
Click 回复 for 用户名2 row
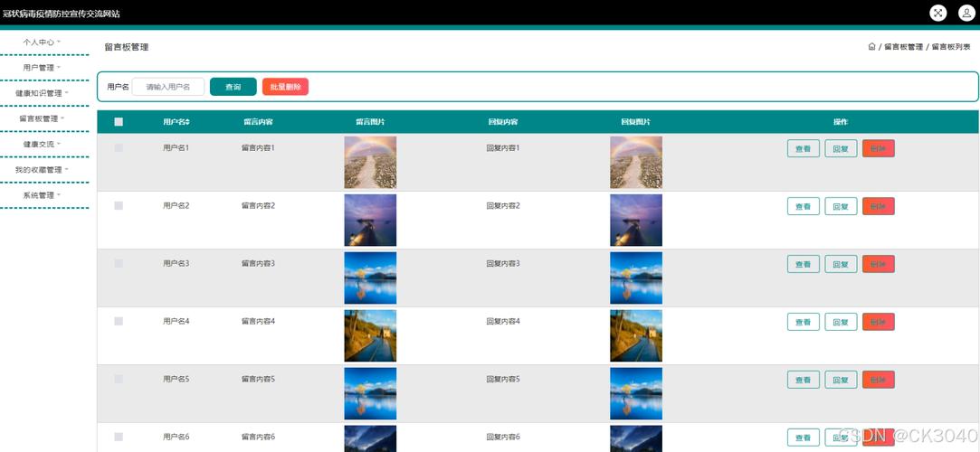(x=841, y=206)
